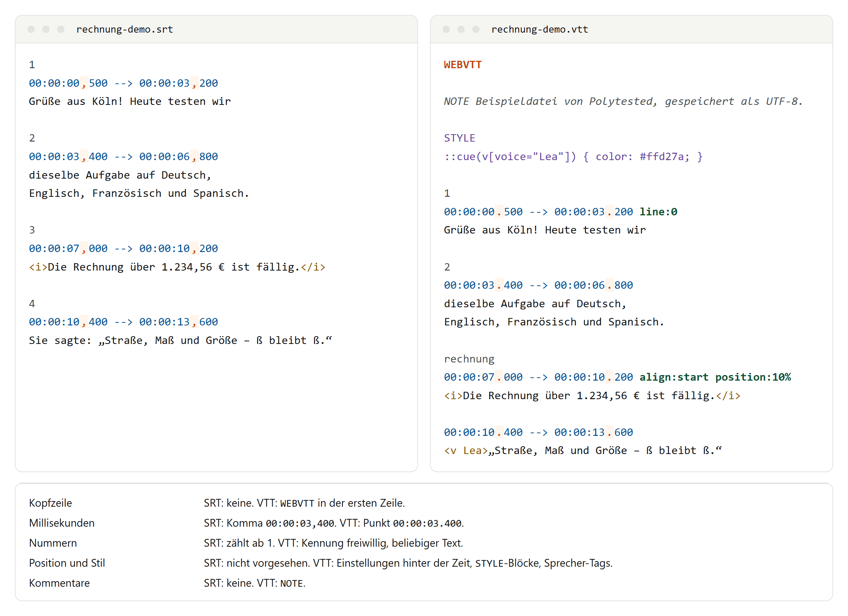The height and width of the screenshot is (616, 848).
Task: Click description 'SRT: zählt ab 1. VTT: Kennung freiwillig'
Action: coord(333,543)
